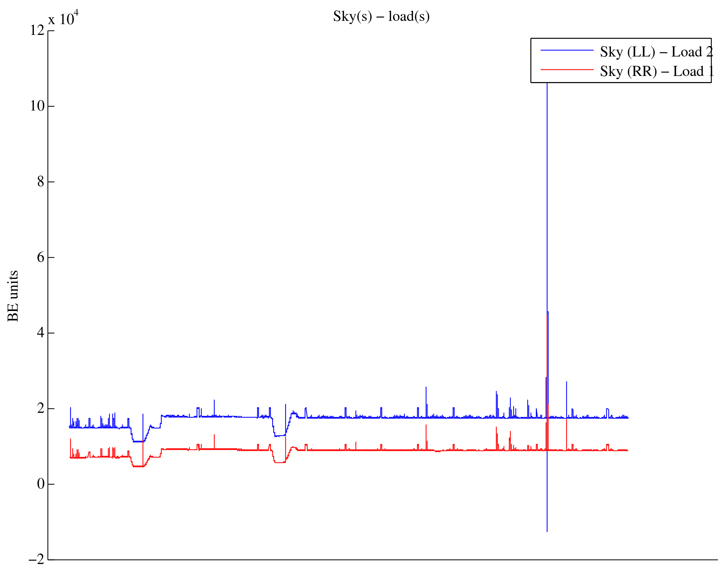Click y-axis tick label '0'
The height and width of the screenshot is (573, 728).
coord(41,484)
